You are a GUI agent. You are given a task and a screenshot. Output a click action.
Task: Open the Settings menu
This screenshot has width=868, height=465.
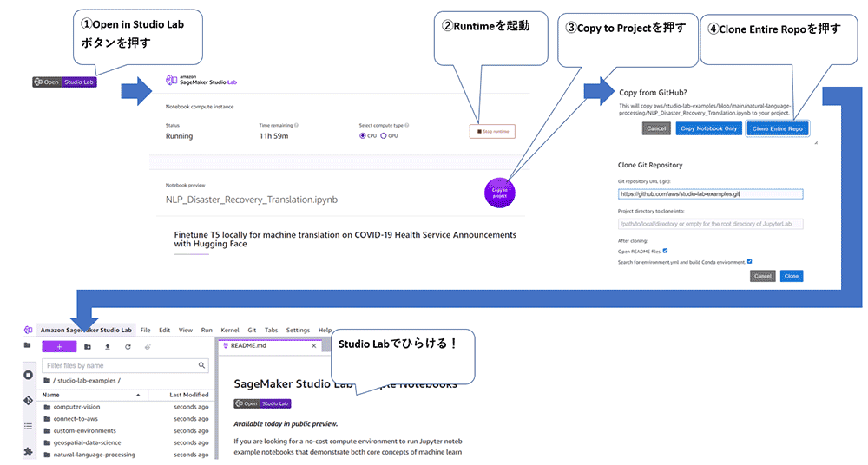(298, 330)
